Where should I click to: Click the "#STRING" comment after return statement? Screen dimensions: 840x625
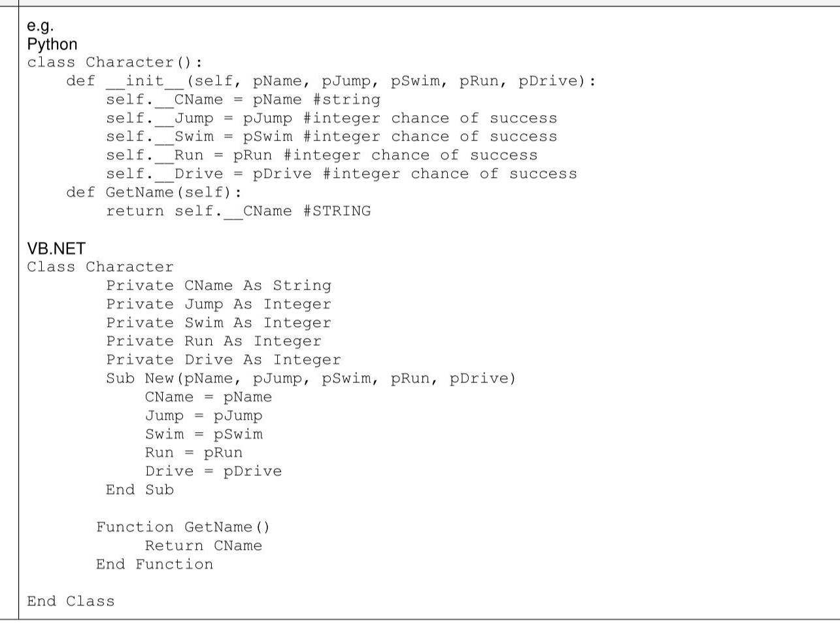tap(337, 211)
